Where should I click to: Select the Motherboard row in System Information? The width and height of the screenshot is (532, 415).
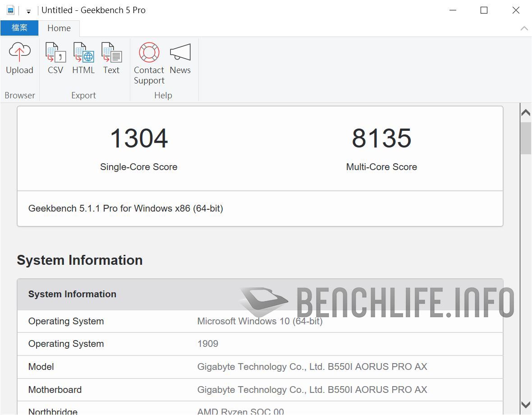coord(260,390)
